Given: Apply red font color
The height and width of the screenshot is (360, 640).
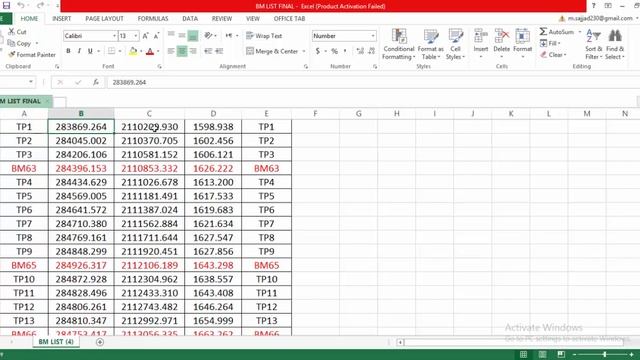Looking at the screenshot, I should click(x=150, y=51).
